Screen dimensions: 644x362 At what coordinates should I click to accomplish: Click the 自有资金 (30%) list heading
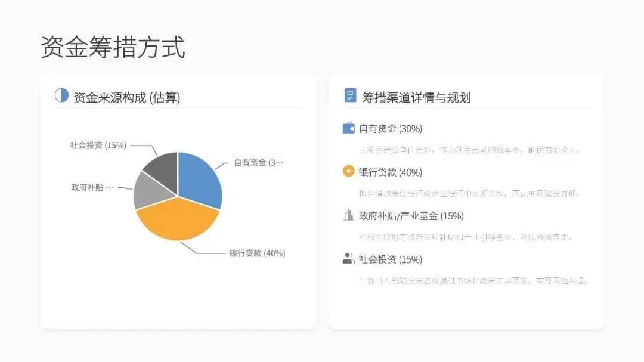pyautogui.click(x=391, y=129)
